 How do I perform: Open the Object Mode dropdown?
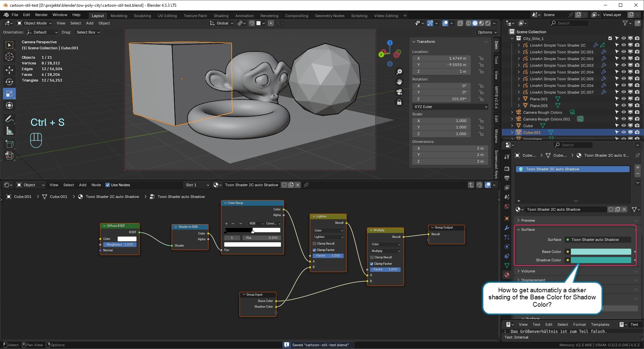[35, 23]
